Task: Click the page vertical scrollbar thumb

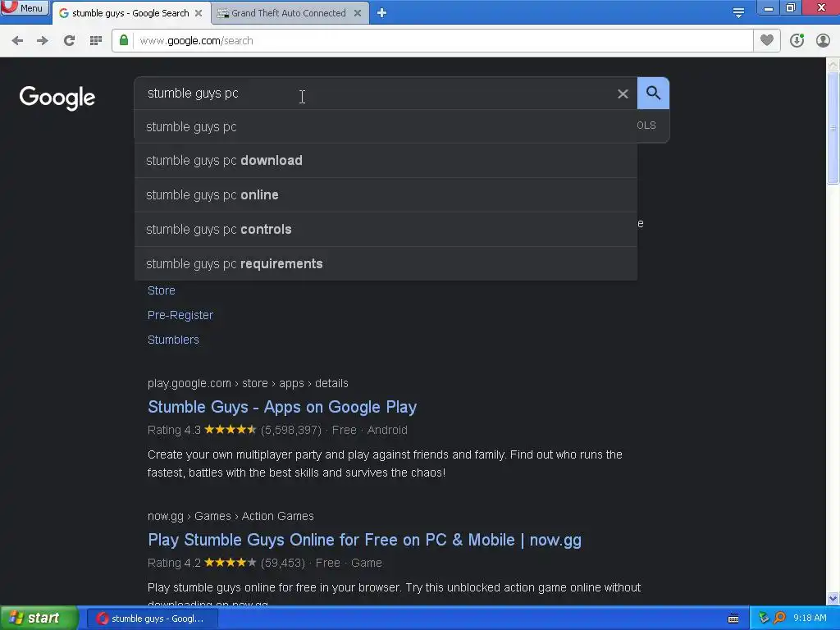Action: [x=833, y=129]
